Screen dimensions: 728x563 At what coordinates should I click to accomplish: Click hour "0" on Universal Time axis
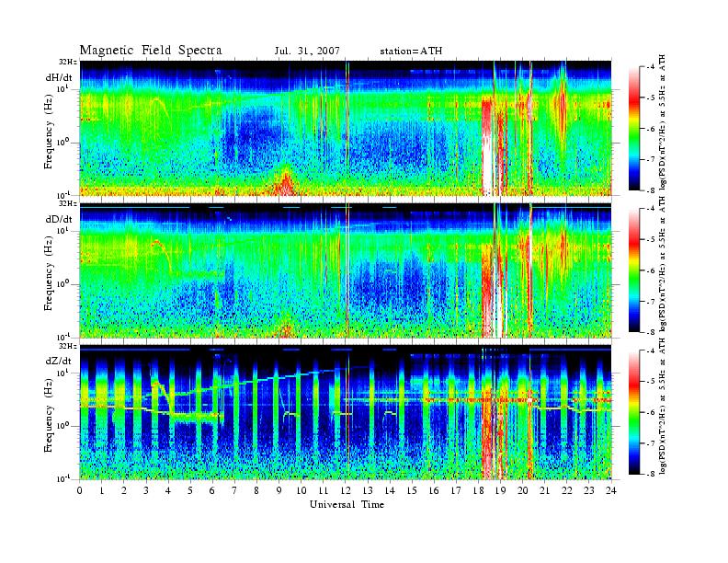pos(80,490)
